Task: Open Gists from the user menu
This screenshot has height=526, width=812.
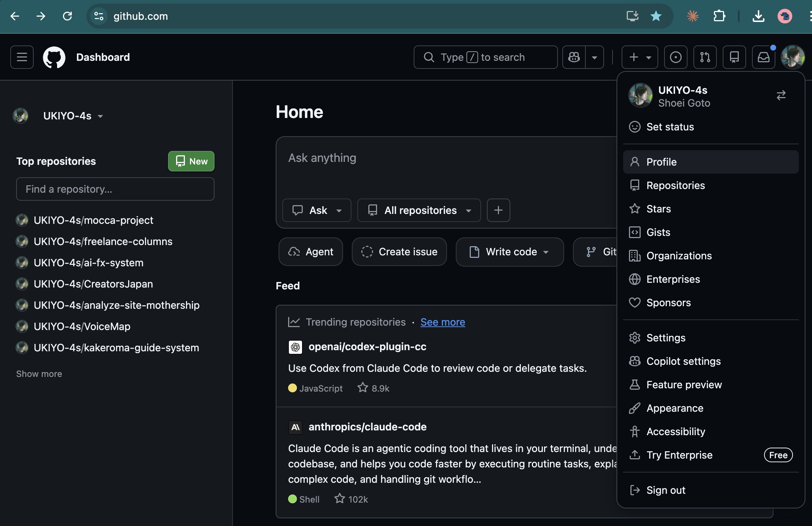Action: (711, 232)
